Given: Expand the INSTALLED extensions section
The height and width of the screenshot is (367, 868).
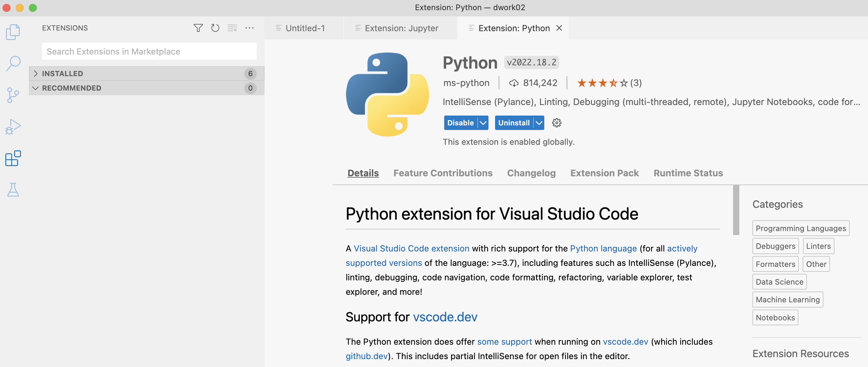Looking at the screenshot, I should tap(146, 74).
